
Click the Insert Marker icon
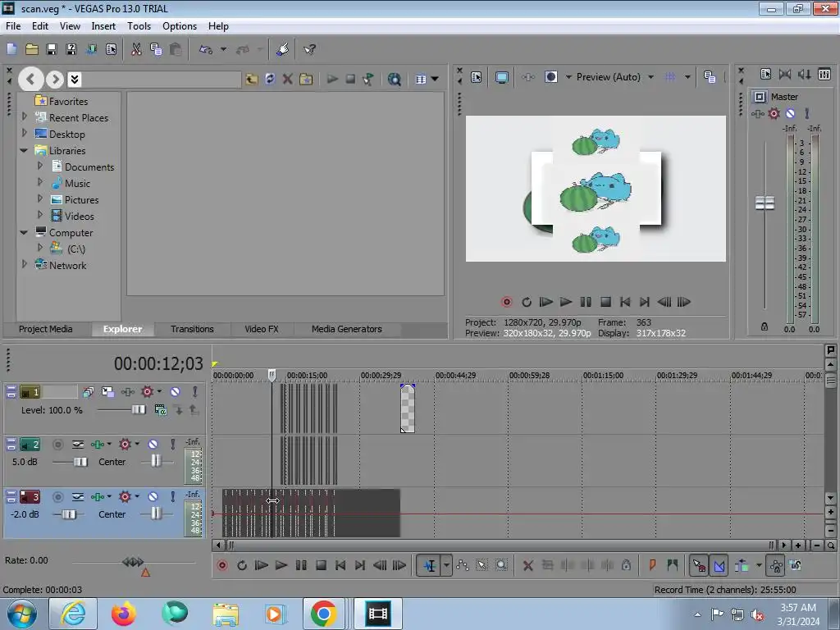click(652, 565)
